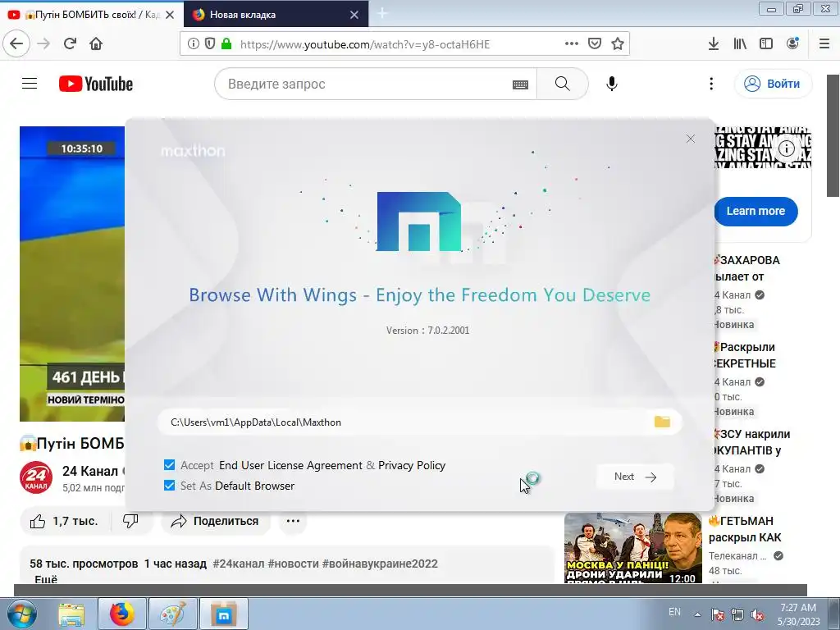Image resolution: width=840 pixels, height=630 pixels.
Task: Show hidden tray icons arrow
Action: point(697,614)
